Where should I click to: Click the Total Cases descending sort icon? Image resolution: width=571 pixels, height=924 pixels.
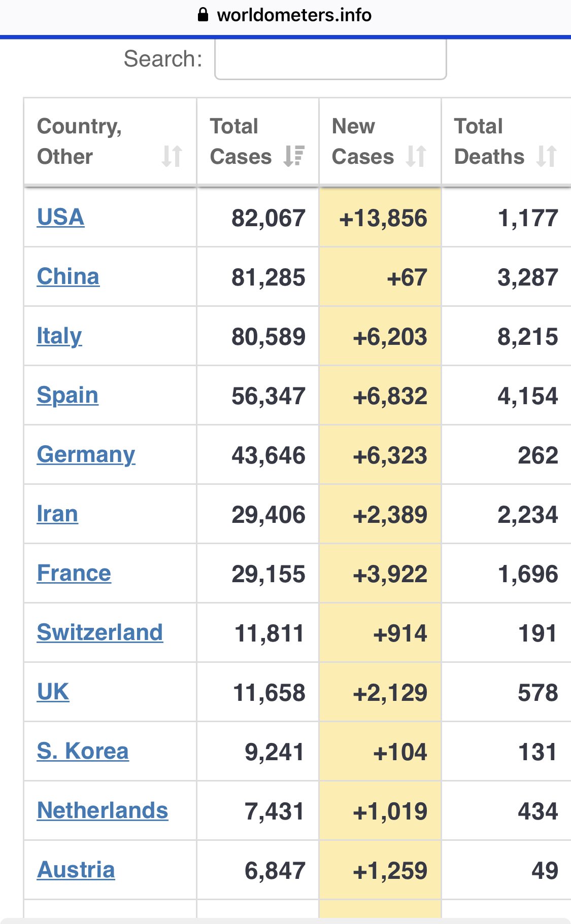[x=294, y=156]
